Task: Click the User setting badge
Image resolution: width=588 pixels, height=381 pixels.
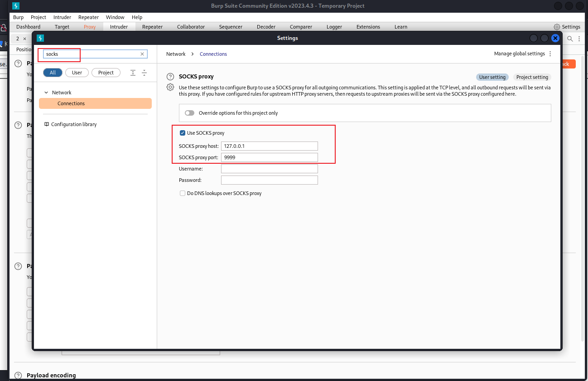Action: click(x=492, y=77)
